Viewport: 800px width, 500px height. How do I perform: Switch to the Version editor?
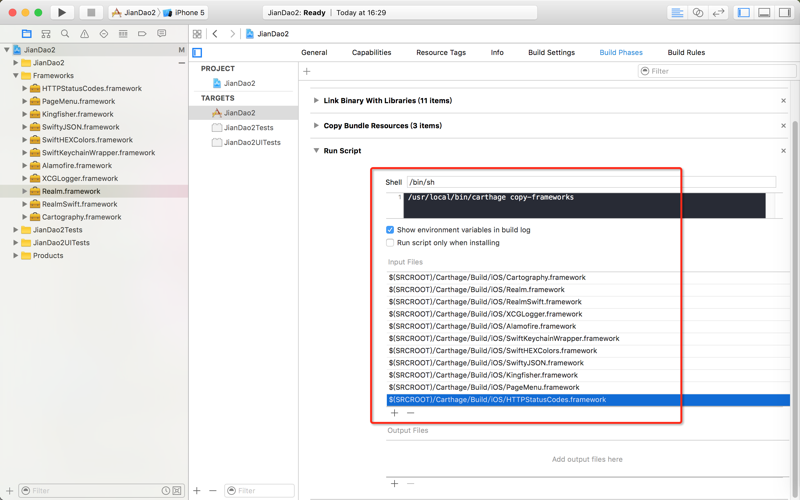click(x=718, y=13)
